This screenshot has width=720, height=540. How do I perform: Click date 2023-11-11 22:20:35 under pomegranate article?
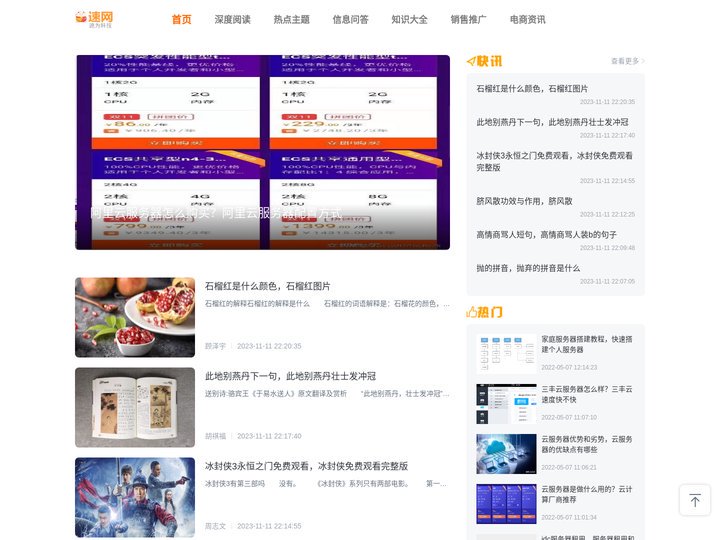pos(269,346)
